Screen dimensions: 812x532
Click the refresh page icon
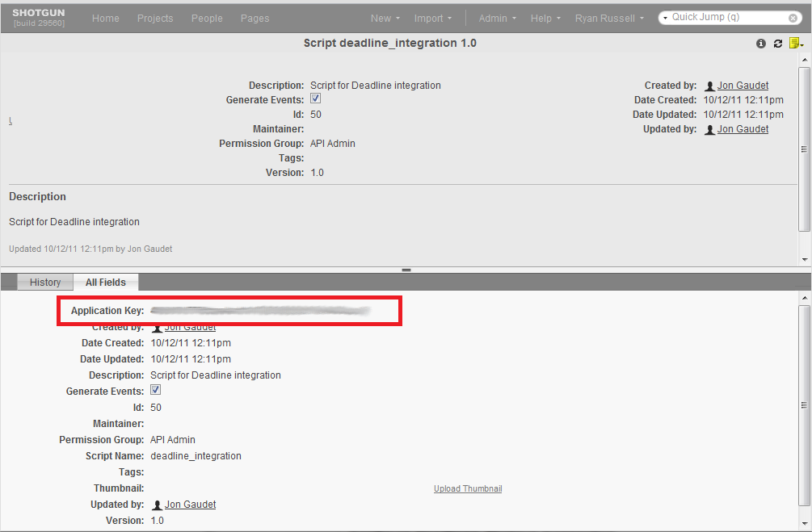pyautogui.click(x=778, y=44)
